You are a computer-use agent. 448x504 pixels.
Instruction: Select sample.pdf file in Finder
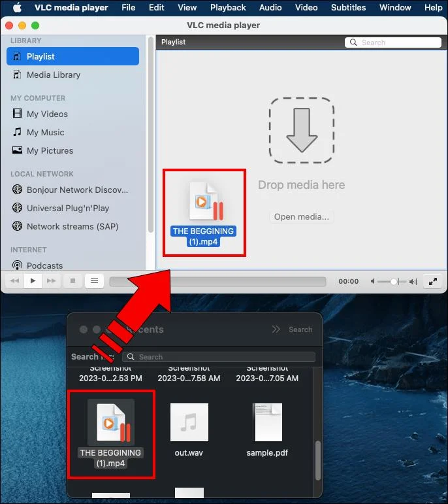267,430
